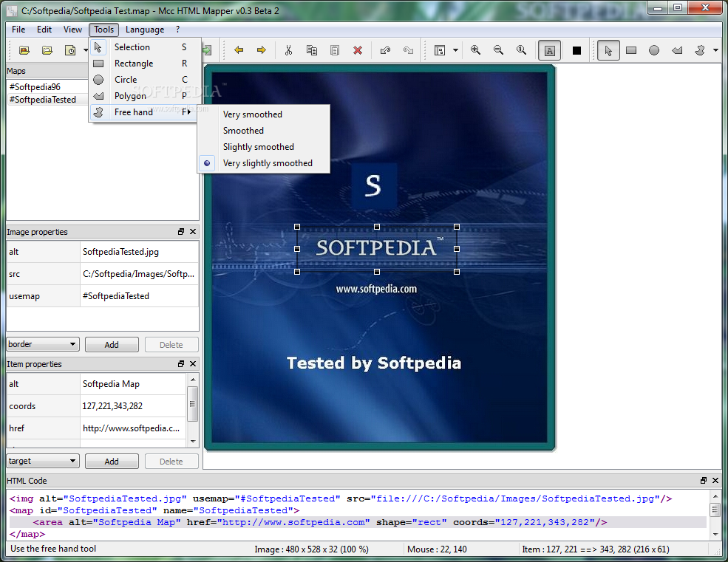Click the Item properties alt value field
Image resolution: width=728 pixels, height=562 pixels.
click(x=133, y=384)
